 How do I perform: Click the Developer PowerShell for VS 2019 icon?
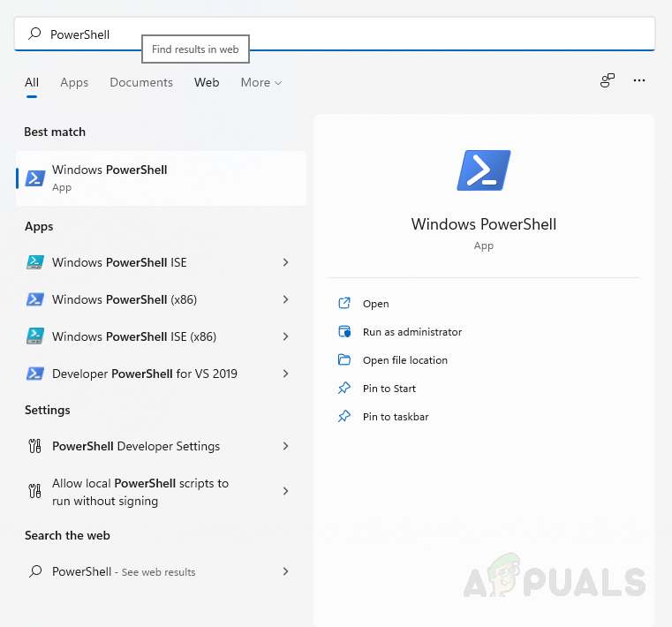(35, 374)
